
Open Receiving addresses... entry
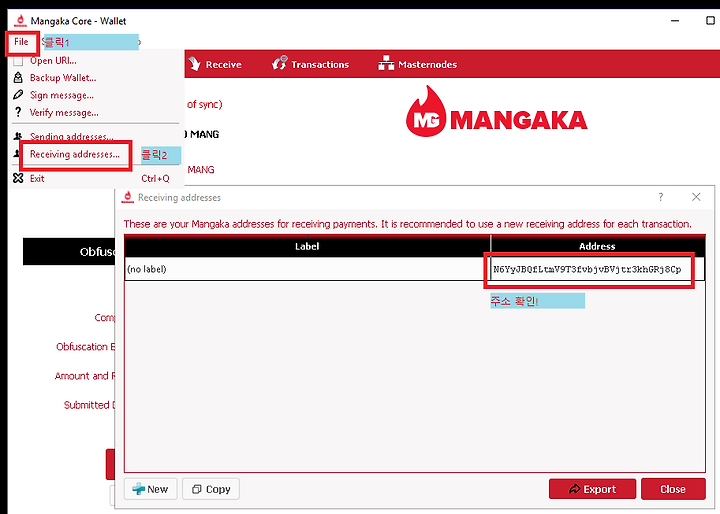click(74, 154)
